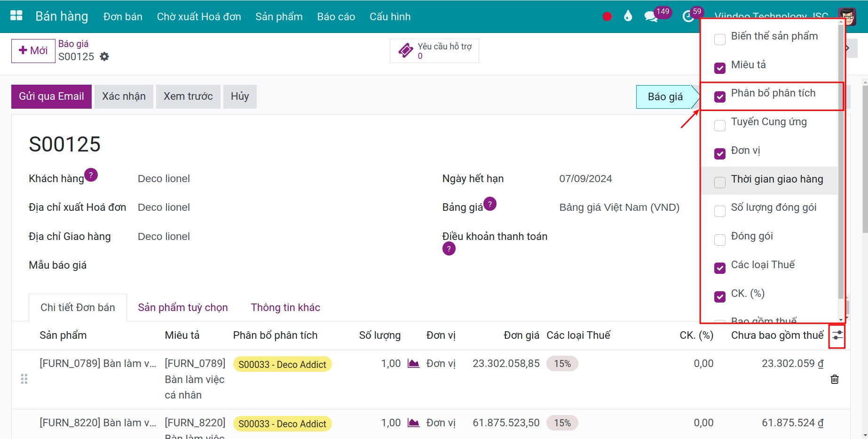This screenshot has height=439, width=868.
Task: Click the 15% tax tag in FURN_0789 row
Action: pyautogui.click(x=562, y=364)
